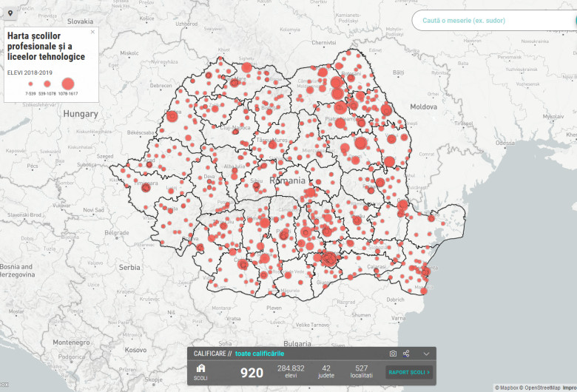Click the 'Bosnia and Herzegovina' map label
Screen dimensions: 577x392
[x=17, y=271]
